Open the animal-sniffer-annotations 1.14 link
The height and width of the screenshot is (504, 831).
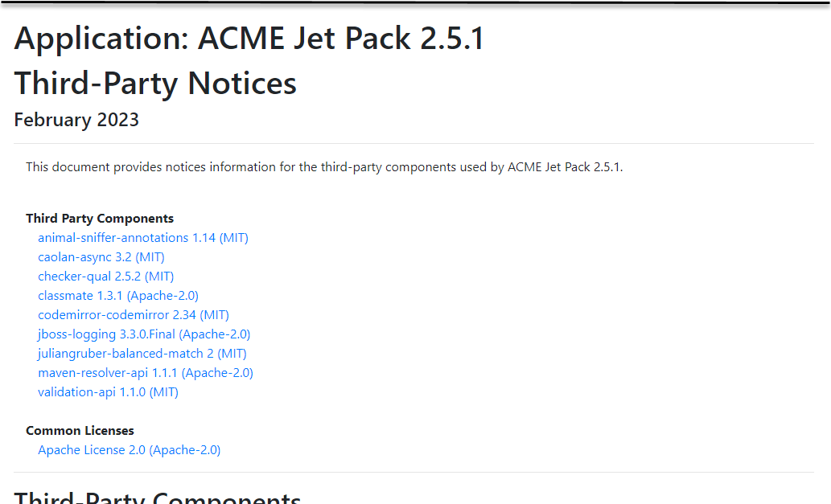tap(142, 238)
